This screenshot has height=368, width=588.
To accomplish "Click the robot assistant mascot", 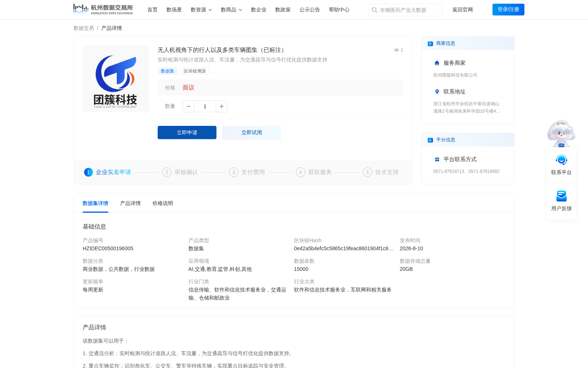I will (x=561, y=133).
